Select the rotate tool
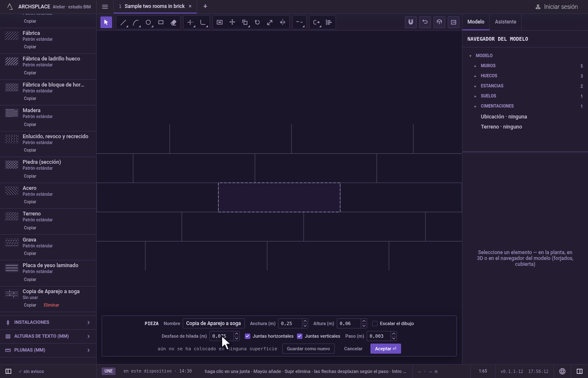Image resolution: width=588 pixels, height=378 pixels. click(257, 22)
